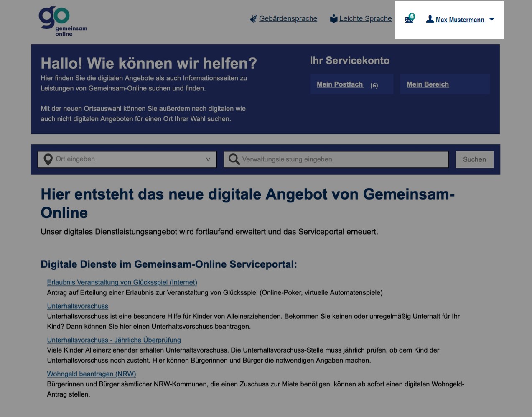Open the Gebärdensprache link

pyautogui.click(x=288, y=19)
